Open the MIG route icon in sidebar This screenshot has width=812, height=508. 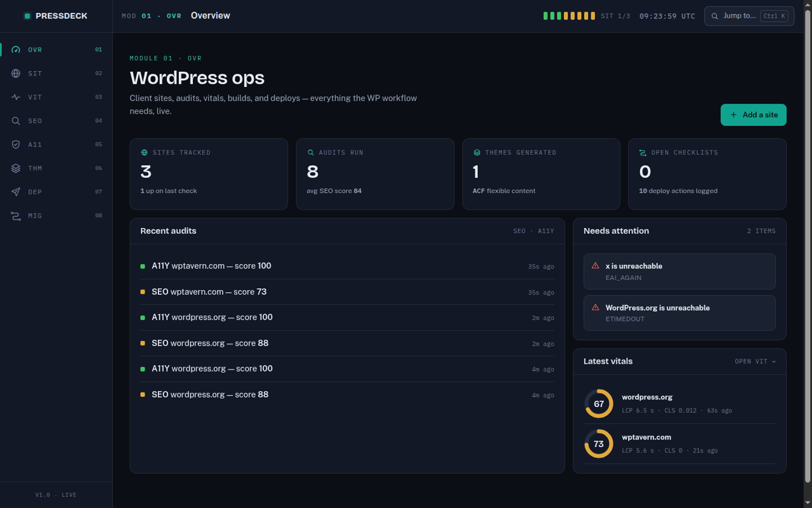(16, 216)
